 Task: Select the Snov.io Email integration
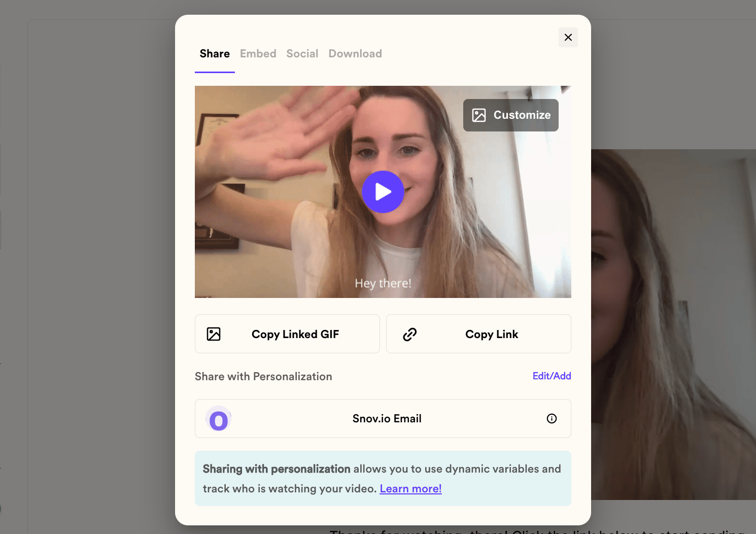pos(383,419)
